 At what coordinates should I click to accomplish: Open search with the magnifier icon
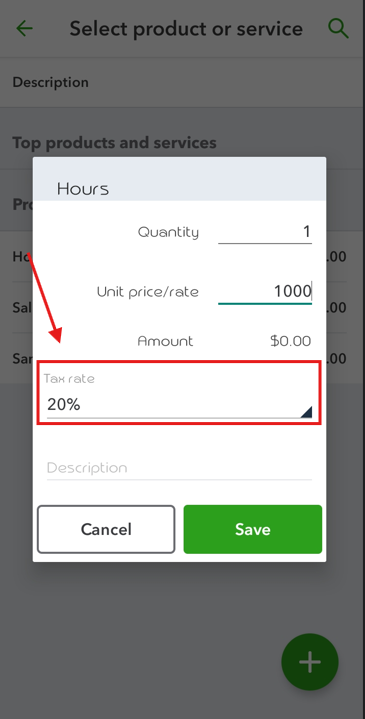click(x=338, y=28)
